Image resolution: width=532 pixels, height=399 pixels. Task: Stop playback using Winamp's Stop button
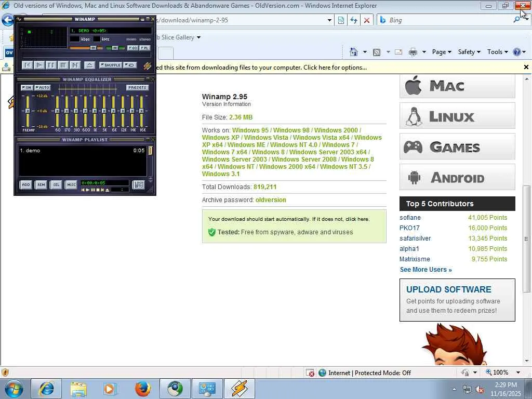[x=63, y=65]
